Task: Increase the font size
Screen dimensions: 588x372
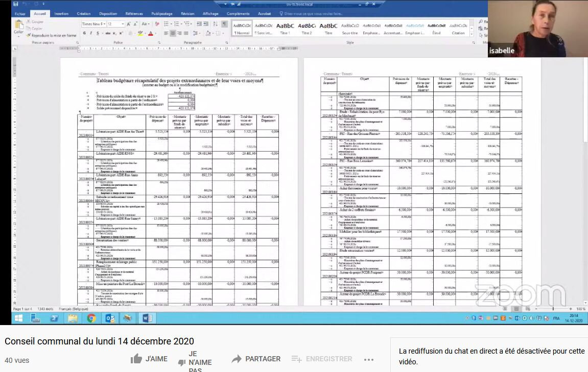Action: pyautogui.click(x=129, y=23)
